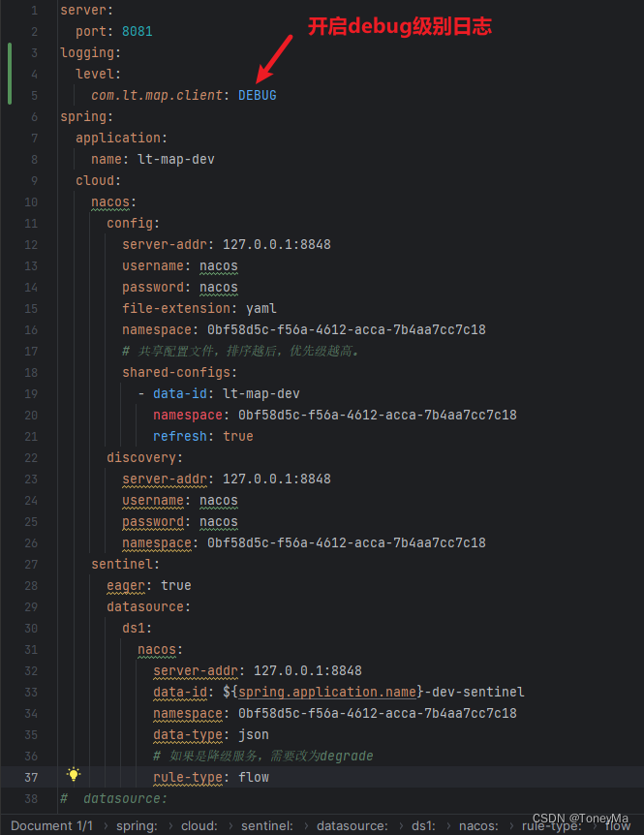Click the 'password' key on line 25
The width and height of the screenshot is (644, 835).
(153, 521)
